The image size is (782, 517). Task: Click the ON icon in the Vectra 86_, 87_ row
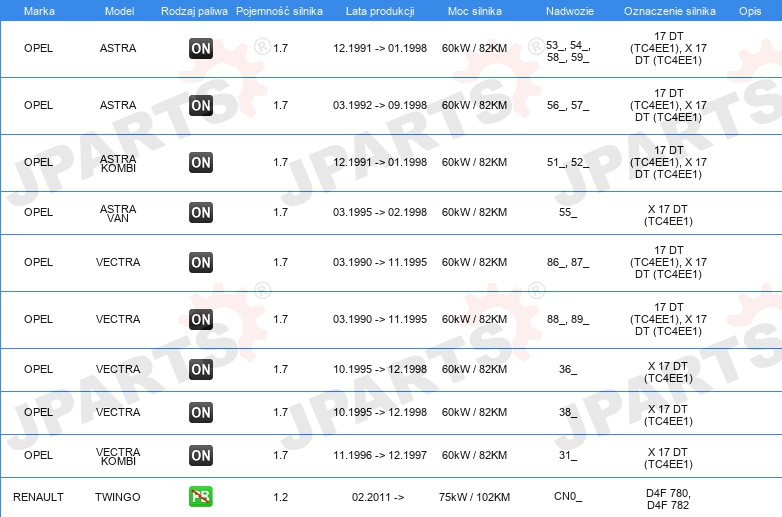pyautogui.click(x=201, y=262)
